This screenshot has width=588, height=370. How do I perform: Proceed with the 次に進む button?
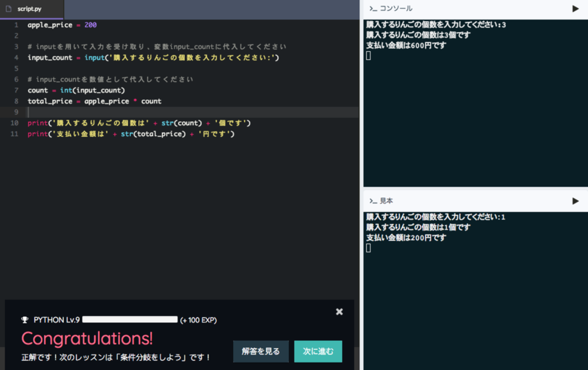pos(318,351)
